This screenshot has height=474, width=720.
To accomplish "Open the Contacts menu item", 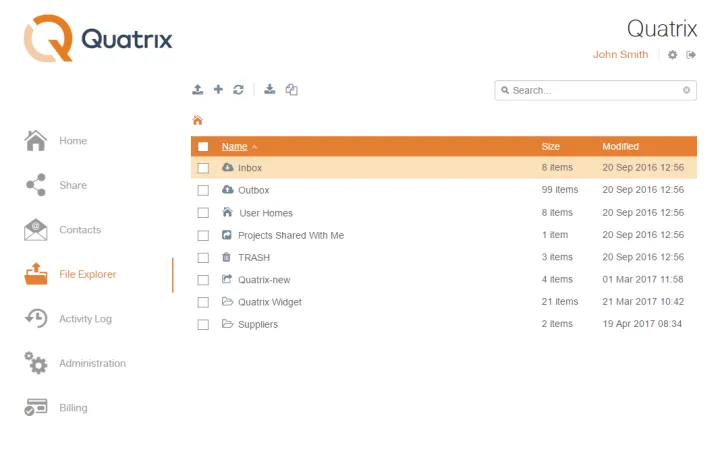I will (80, 230).
